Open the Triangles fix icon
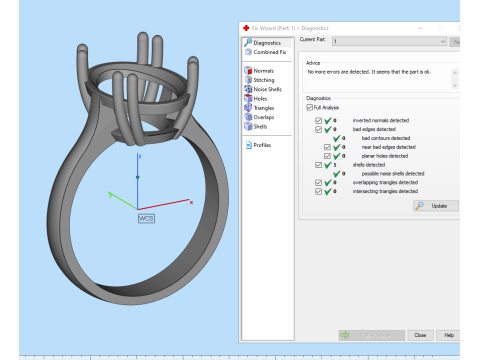 pos(248,108)
